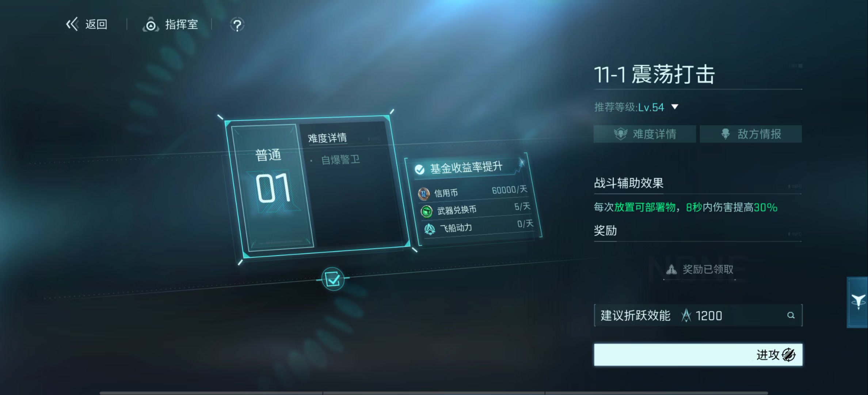
Task: Toggle 基金收益率提升 check mark
Action: tap(419, 169)
